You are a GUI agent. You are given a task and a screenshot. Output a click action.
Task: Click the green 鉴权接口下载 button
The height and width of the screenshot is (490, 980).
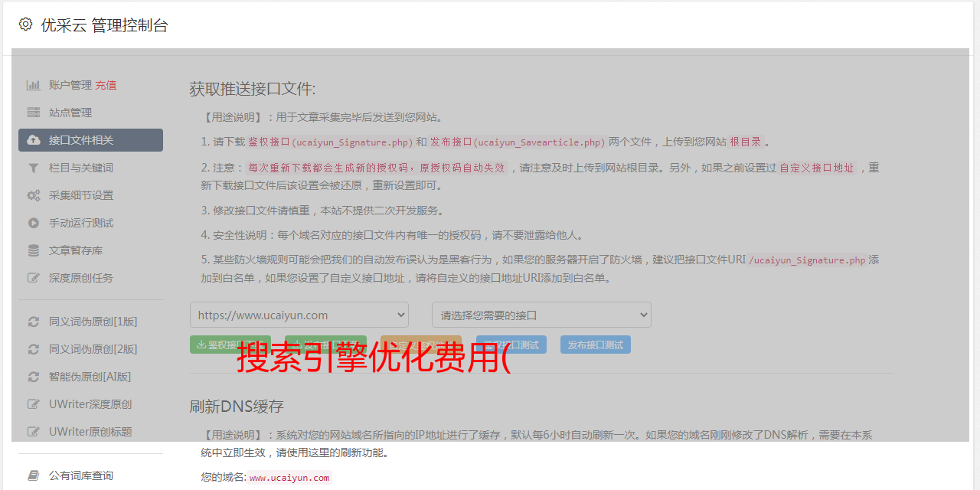click(x=230, y=345)
